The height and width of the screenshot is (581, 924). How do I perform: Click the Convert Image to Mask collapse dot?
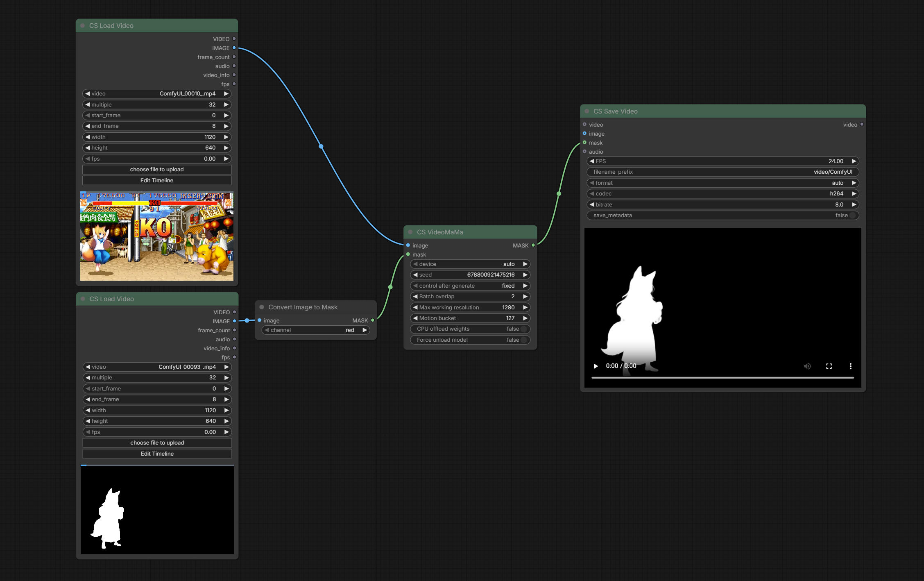click(x=262, y=307)
